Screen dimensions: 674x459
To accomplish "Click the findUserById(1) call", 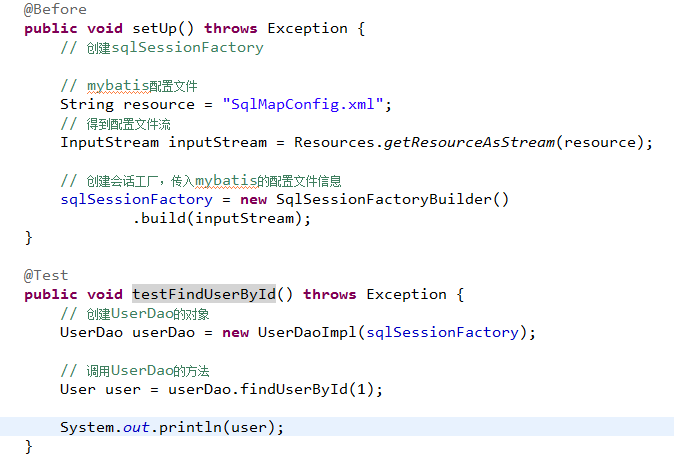I will click(306, 390).
